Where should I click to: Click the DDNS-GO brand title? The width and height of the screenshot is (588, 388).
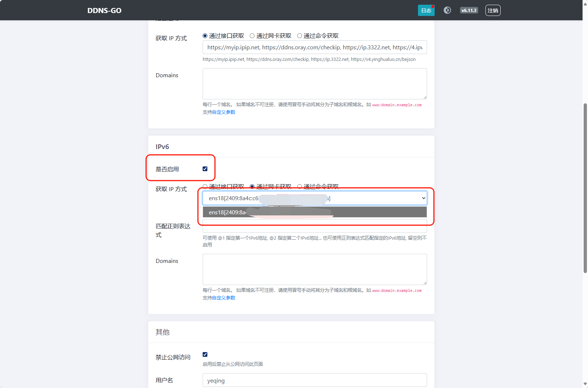(x=104, y=11)
